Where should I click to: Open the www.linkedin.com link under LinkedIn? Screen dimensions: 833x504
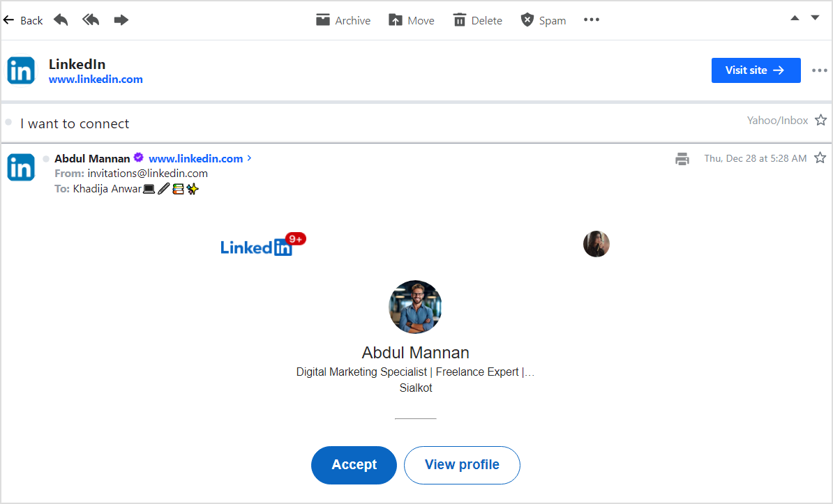tap(96, 79)
